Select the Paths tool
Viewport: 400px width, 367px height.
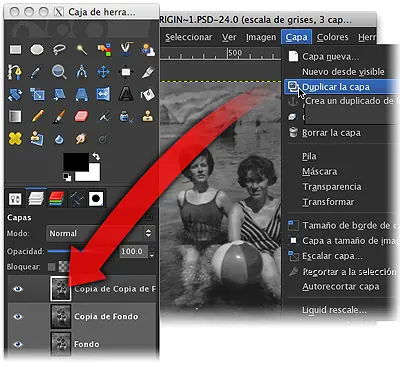pos(15,72)
